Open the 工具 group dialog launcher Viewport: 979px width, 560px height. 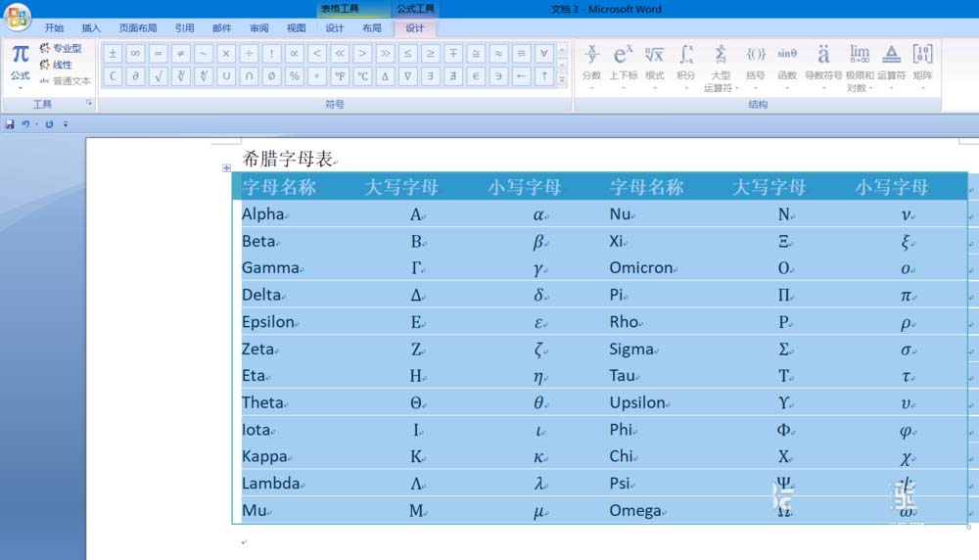point(89,103)
